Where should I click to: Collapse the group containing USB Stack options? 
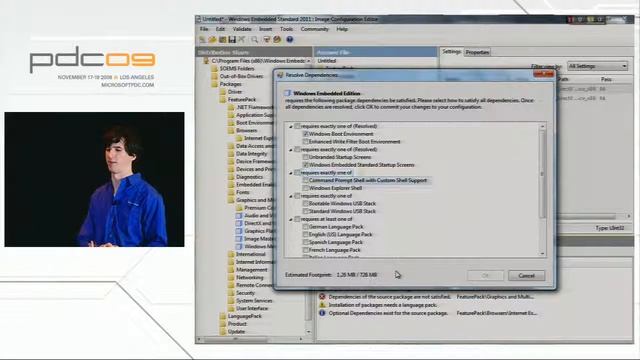tap(291, 196)
